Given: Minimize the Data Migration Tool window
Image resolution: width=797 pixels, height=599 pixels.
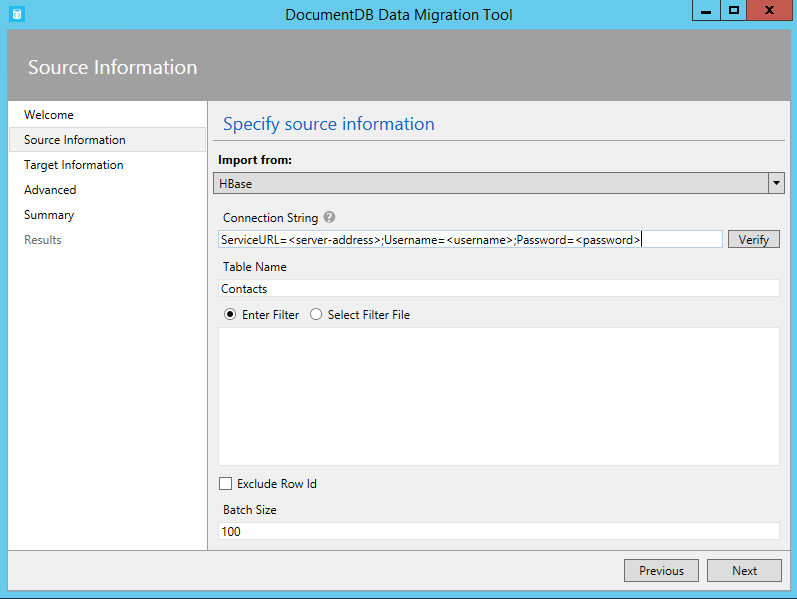Looking at the screenshot, I should point(705,11).
